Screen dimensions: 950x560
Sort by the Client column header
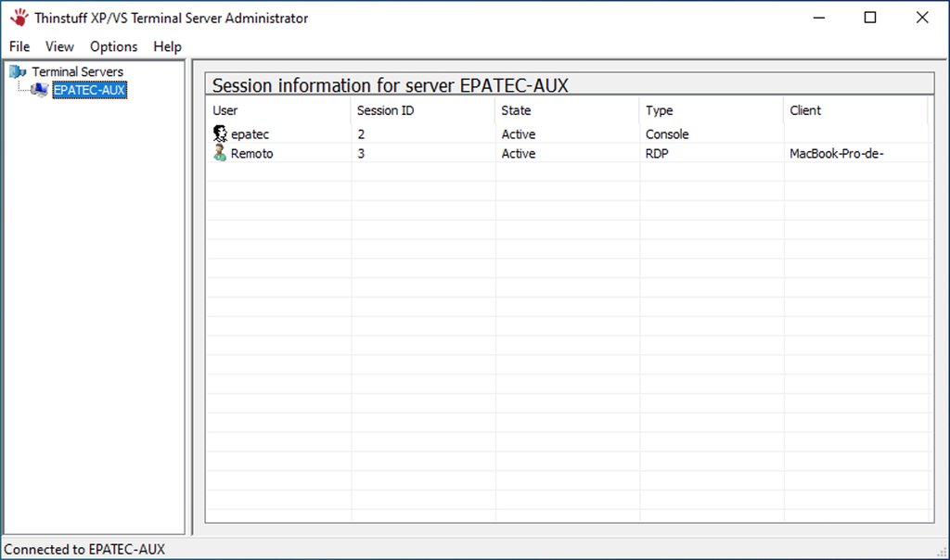pos(855,110)
